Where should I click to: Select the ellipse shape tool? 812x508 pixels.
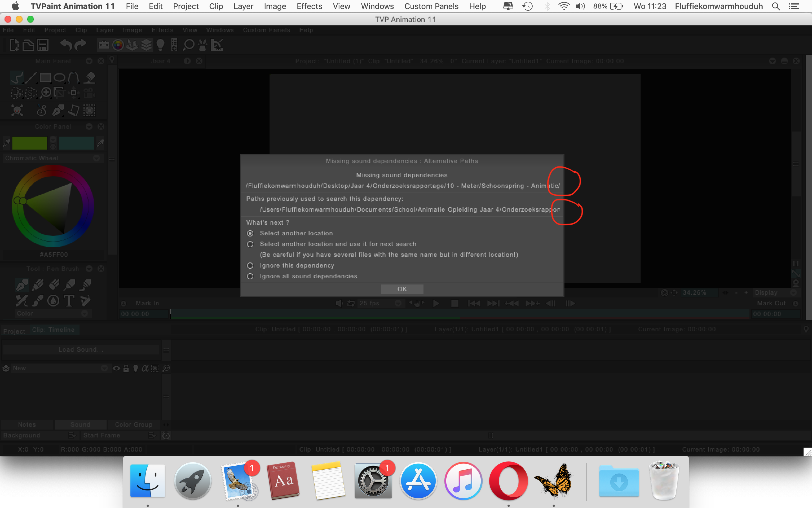59,78
